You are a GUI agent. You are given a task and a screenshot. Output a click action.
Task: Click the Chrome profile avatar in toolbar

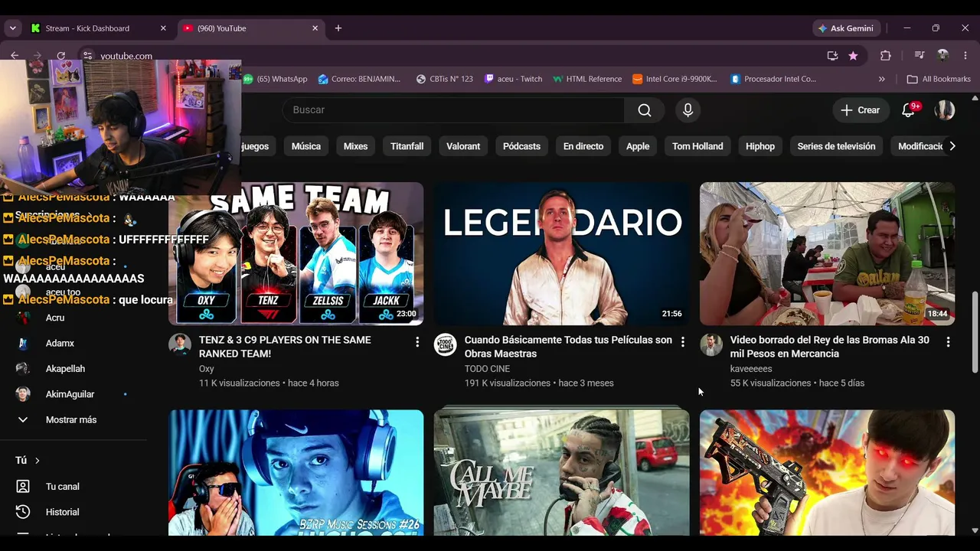(x=943, y=56)
